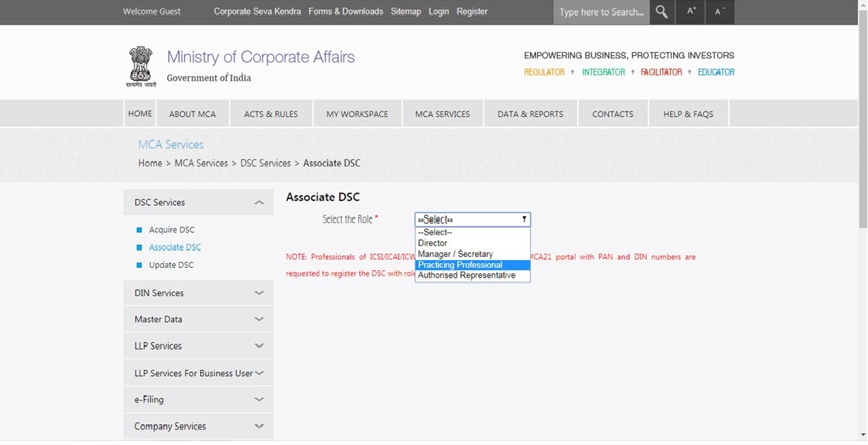Open the Select the Role dropdown arrow
Viewport: 868px width, 445px height.
525,219
